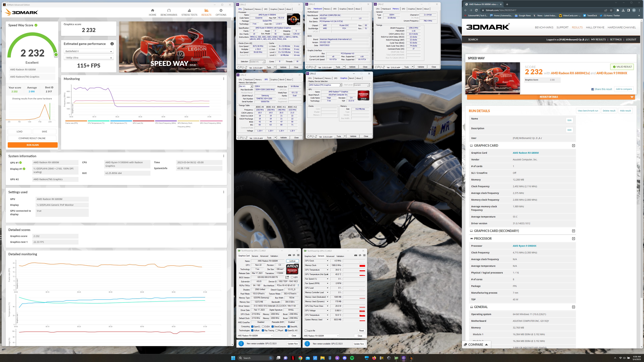Open Netflix from taskbar
The image size is (644, 362).
click(293, 358)
